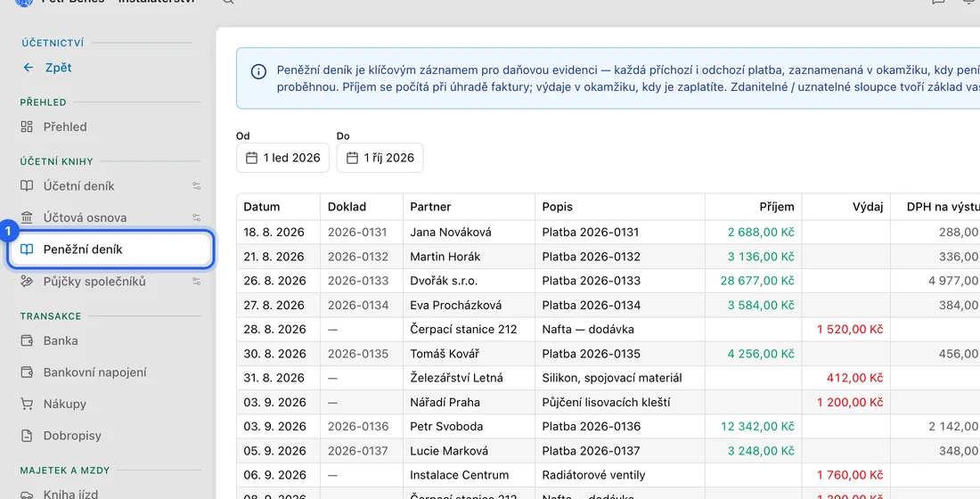Click expense amount 1 760,00 Kč
The image size is (980, 499).
click(x=850, y=475)
